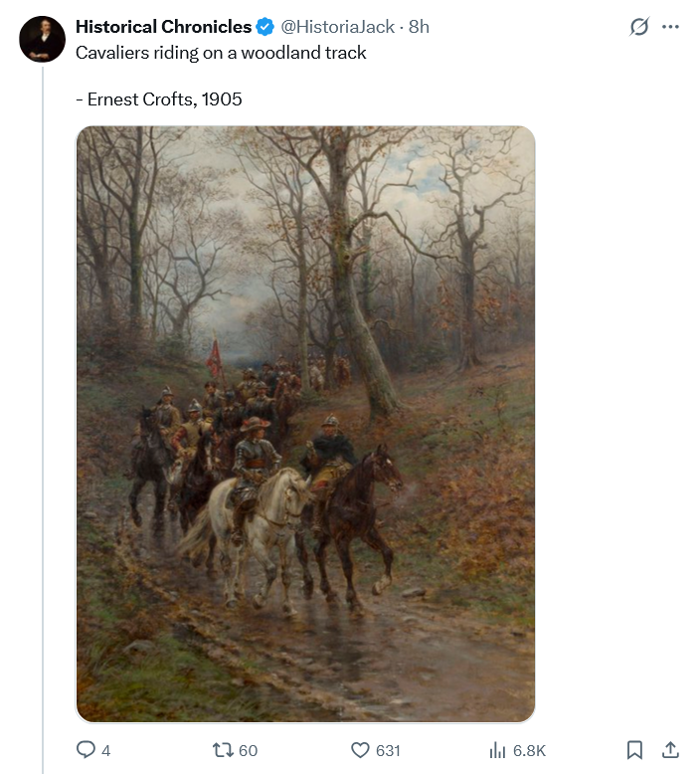Viewport: 700px width, 774px height.
Task: Click the share upload-arrow icon
Action: (x=670, y=749)
